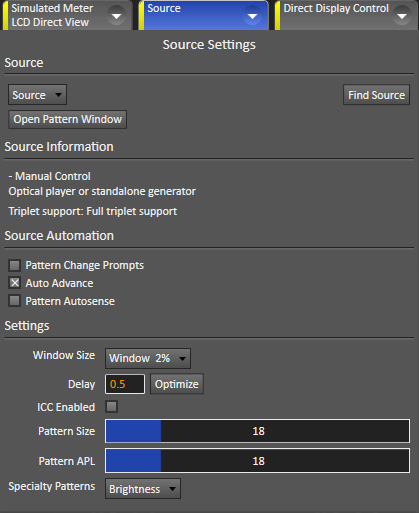Switch to the Direct Display Control tab

click(347, 15)
